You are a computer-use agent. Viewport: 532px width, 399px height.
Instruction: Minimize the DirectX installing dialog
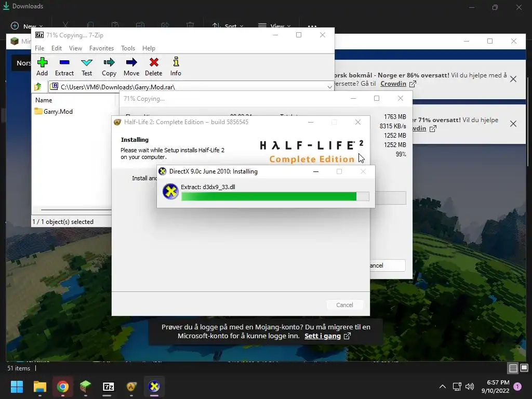pyautogui.click(x=316, y=171)
